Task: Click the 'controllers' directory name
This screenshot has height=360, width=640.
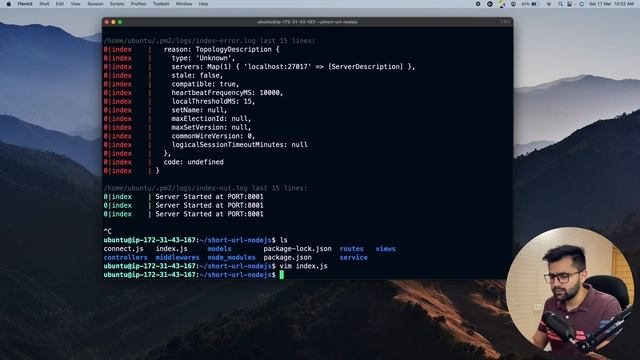Action: coord(126,258)
